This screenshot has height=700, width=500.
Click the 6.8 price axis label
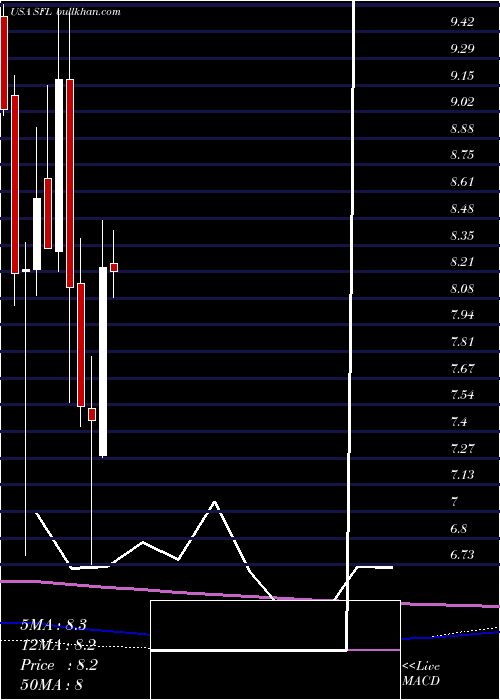(x=459, y=529)
